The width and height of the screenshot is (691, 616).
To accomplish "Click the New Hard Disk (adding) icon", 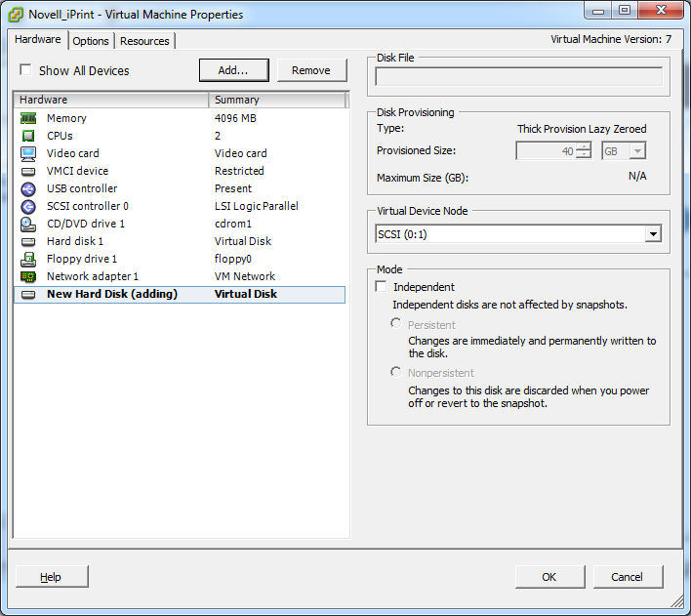I will [x=28, y=294].
